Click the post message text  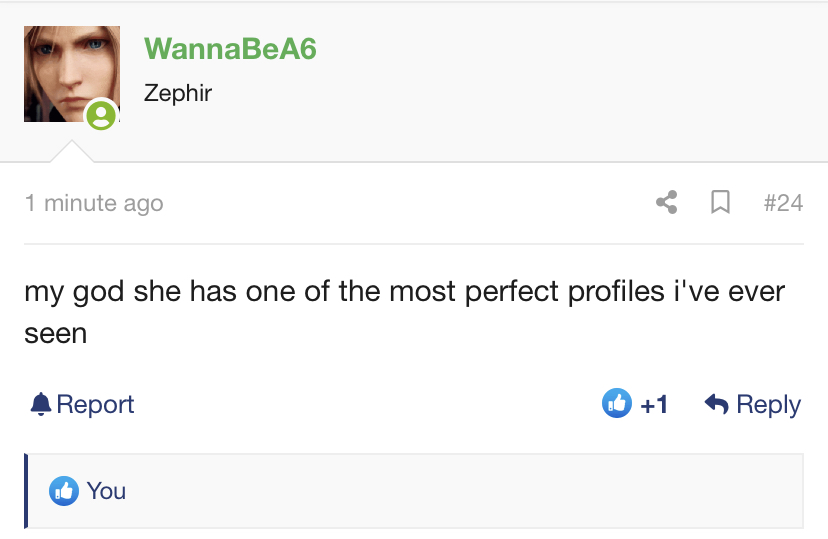pyautogui.click(x=404, y=312)
